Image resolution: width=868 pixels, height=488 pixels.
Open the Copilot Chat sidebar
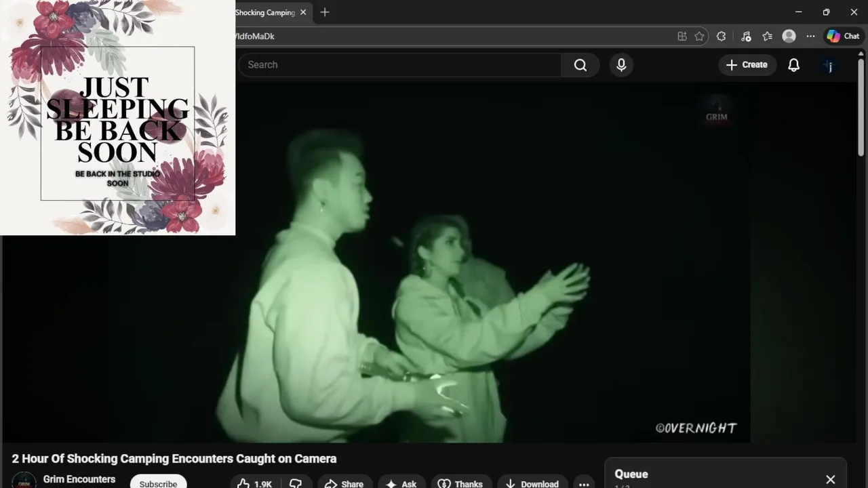(843, 36)
